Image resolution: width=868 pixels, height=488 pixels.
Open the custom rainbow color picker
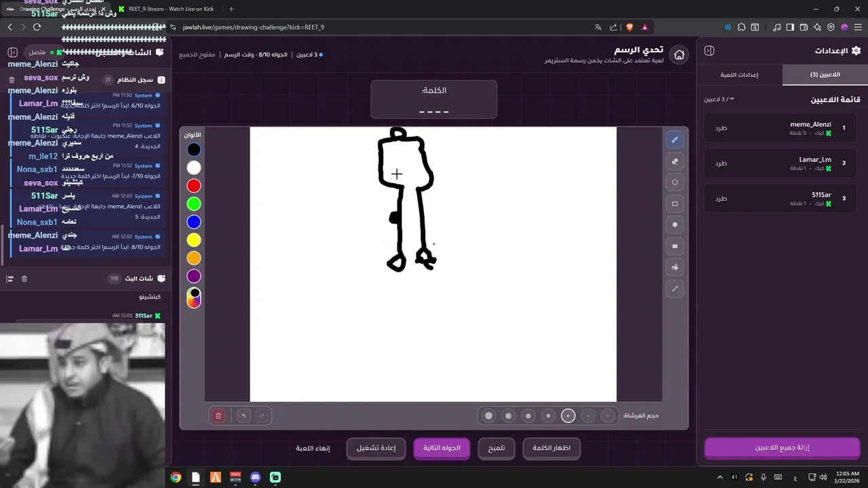(x=194, y=298)
